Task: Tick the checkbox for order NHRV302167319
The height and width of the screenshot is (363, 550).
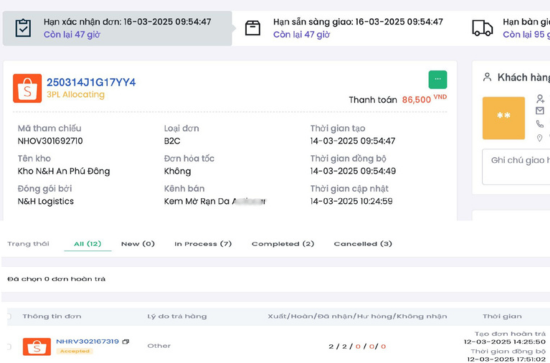Action: click(9, 347)
